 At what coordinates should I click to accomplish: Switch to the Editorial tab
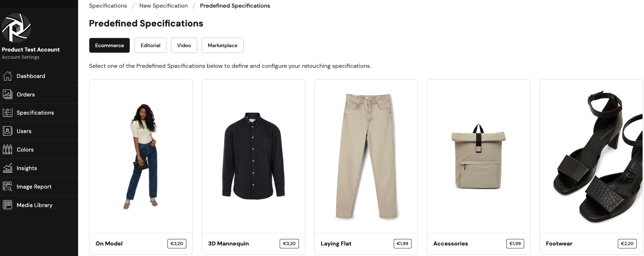150,45
